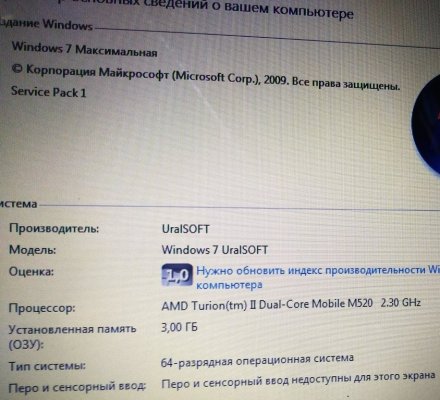Select manufacturer value 'UralSOFT'
The height and width of the screenshot is (400, 440).
click(x=186, y=229)
